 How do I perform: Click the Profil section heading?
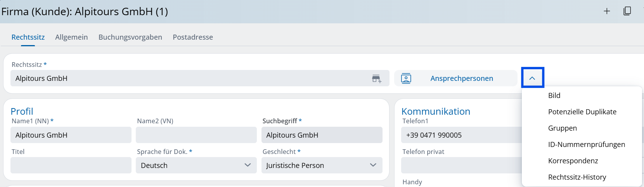[22, 111]
